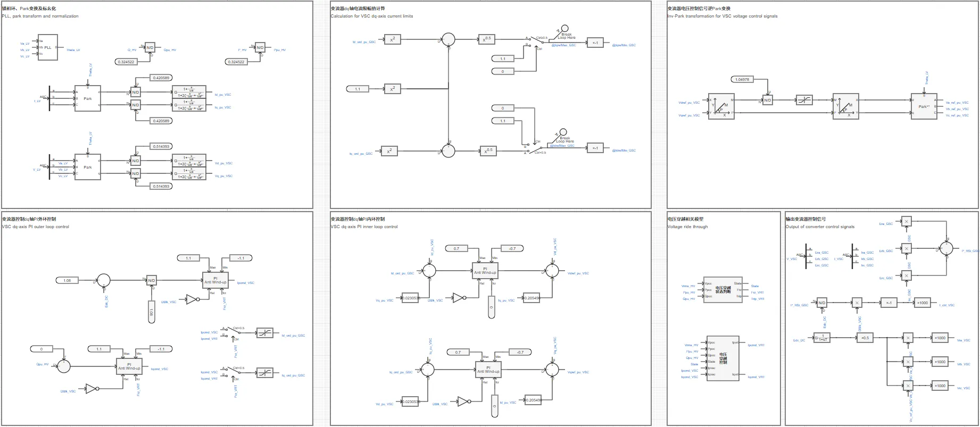Select the x² block after the 1.1 constant
The width and height of the screenshot is (980, 427).
pos(393,89)
